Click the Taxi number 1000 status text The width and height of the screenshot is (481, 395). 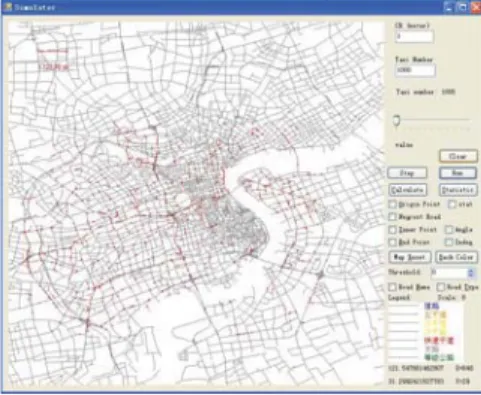(x=426, y=92)
